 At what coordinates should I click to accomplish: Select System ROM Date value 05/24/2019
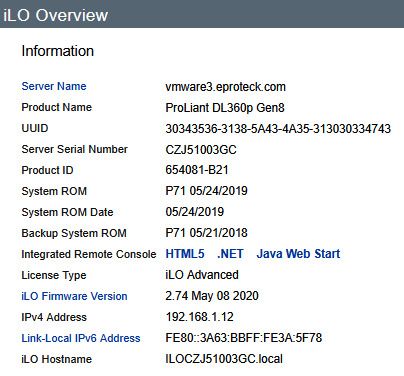(x=195, y=212)
